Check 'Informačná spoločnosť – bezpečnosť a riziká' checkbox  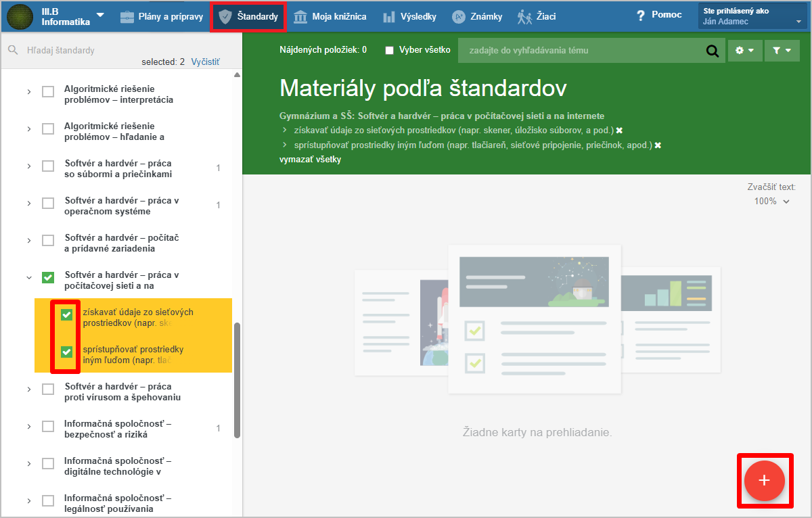(x=48, y=427)
